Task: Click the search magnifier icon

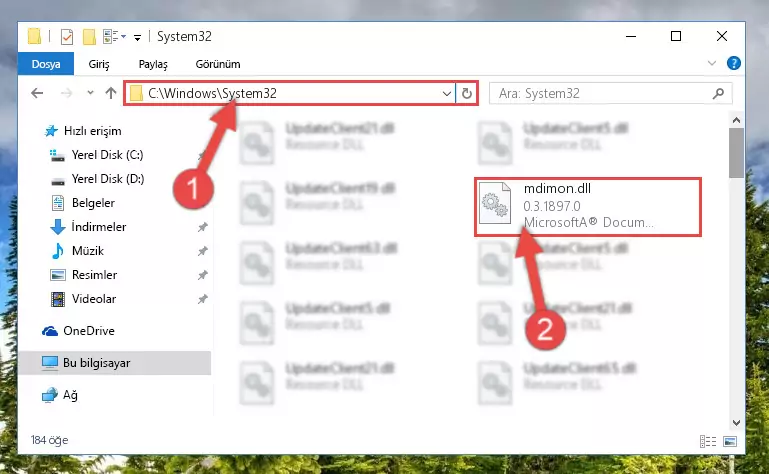Action: point(718,93)
